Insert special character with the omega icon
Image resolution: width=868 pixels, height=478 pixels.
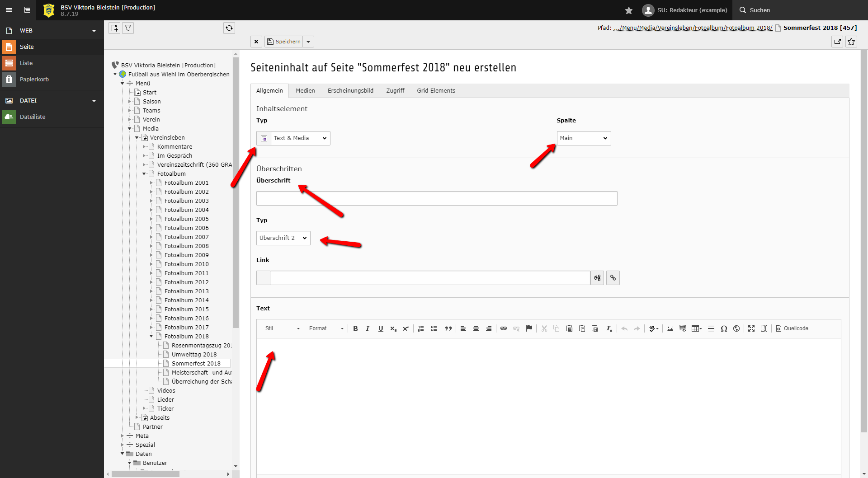[x=724, y=328]
